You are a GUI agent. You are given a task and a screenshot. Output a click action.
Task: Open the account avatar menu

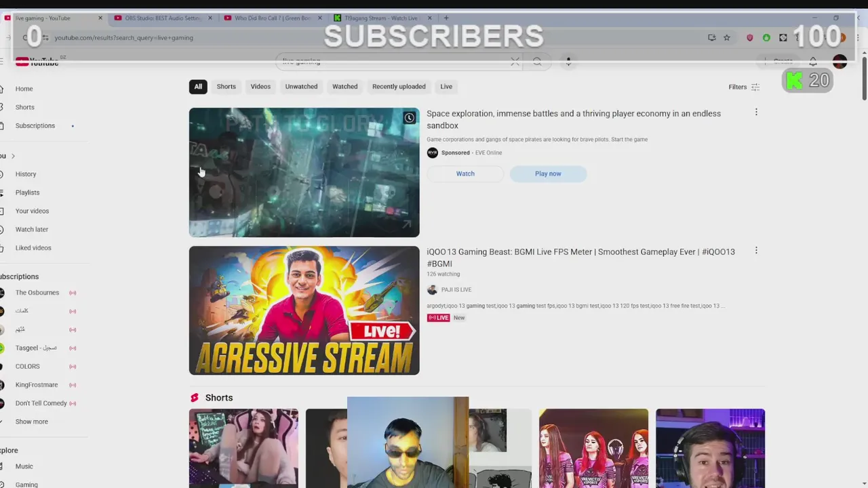coord(840,62)
